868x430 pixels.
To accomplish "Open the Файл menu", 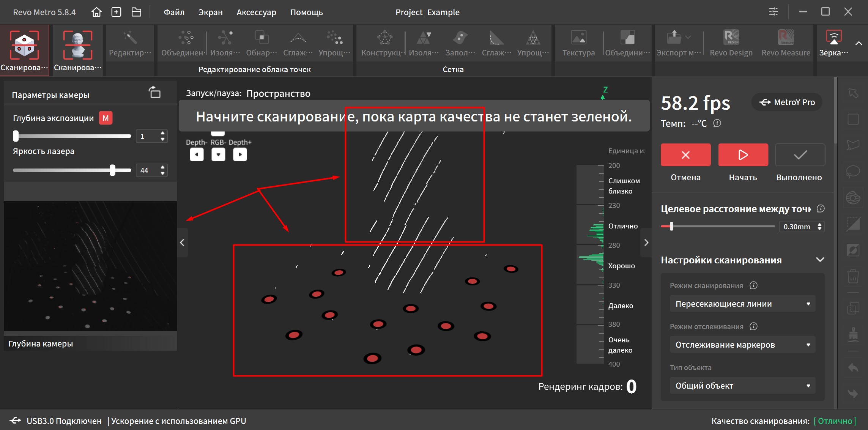I will [174, 12].
